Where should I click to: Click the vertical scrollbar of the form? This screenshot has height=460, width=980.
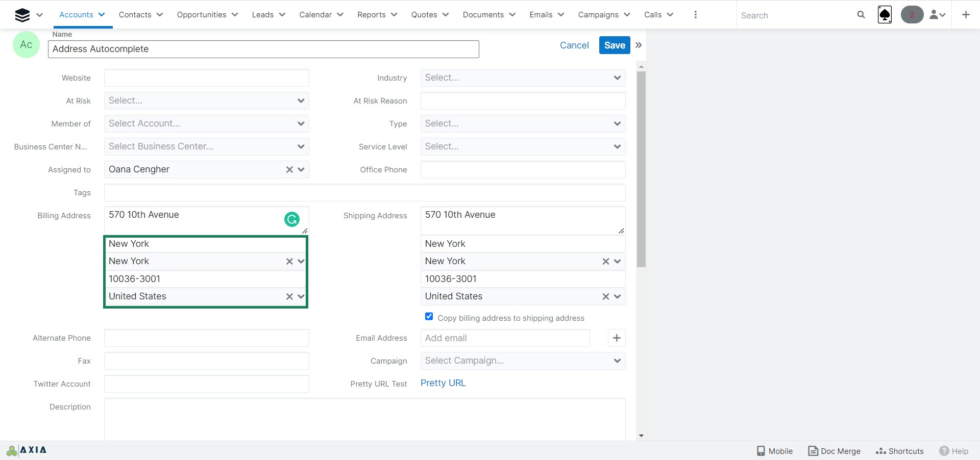pos(641,168)
